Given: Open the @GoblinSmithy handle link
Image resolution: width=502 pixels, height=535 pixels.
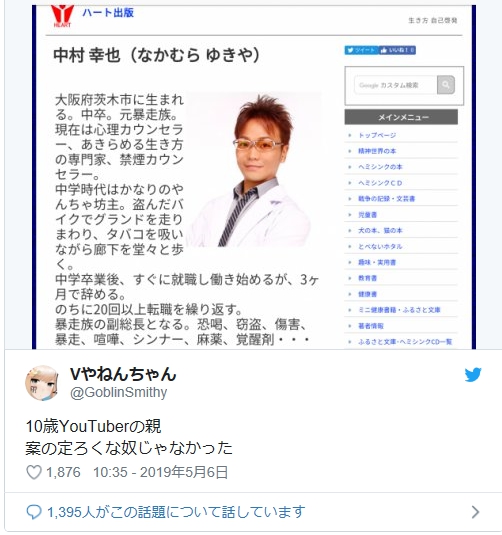Looking at the screenshot, I should (x=118, y=392).
